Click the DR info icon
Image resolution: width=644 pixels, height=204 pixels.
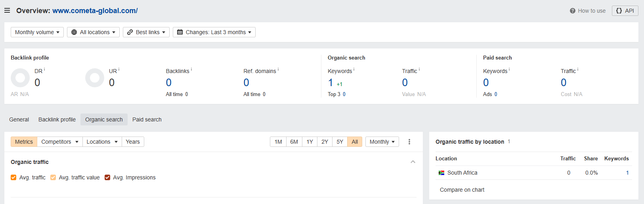pos(44,69)
